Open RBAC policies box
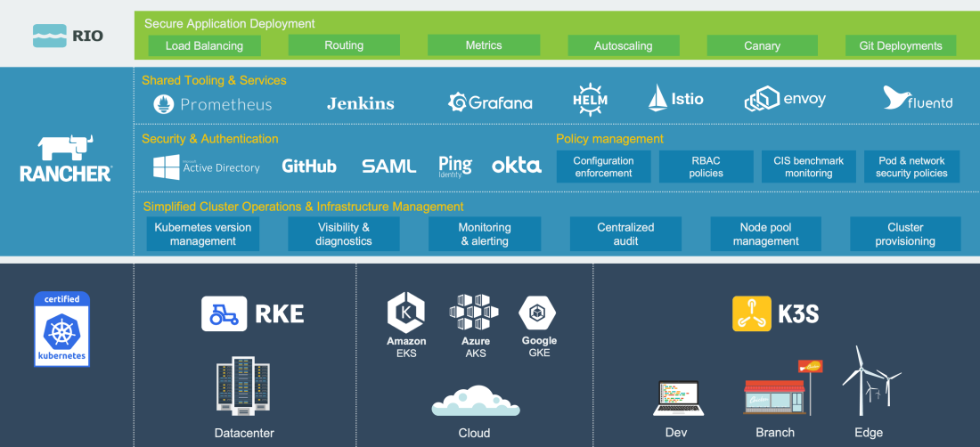 (x=706, y=167)
